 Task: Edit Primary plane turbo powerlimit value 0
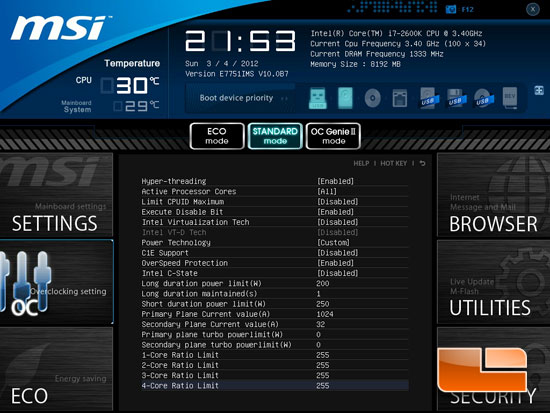coord(318,334)
